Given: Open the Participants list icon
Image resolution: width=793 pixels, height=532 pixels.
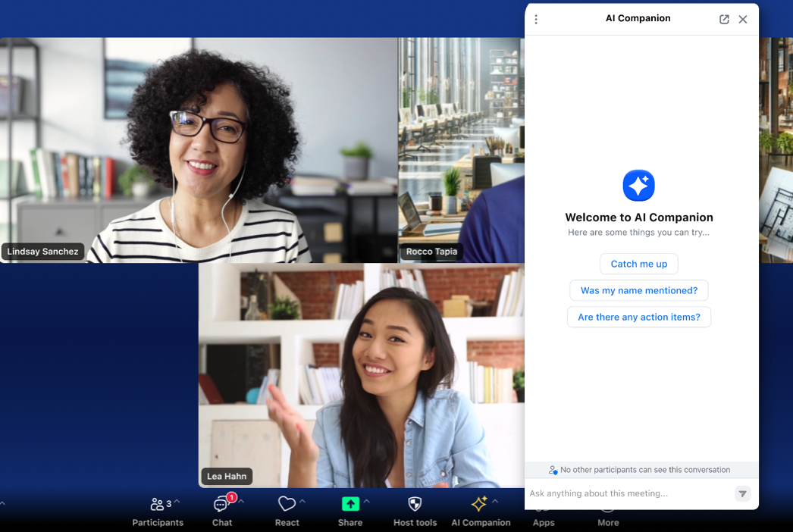Looking at the screenshot, I should tap(157, 504).
